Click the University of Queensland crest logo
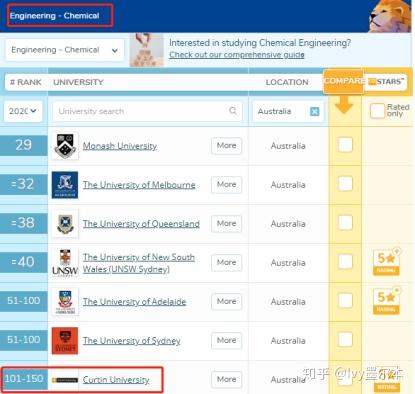This screenshot has width=415, height=394. 65,224
